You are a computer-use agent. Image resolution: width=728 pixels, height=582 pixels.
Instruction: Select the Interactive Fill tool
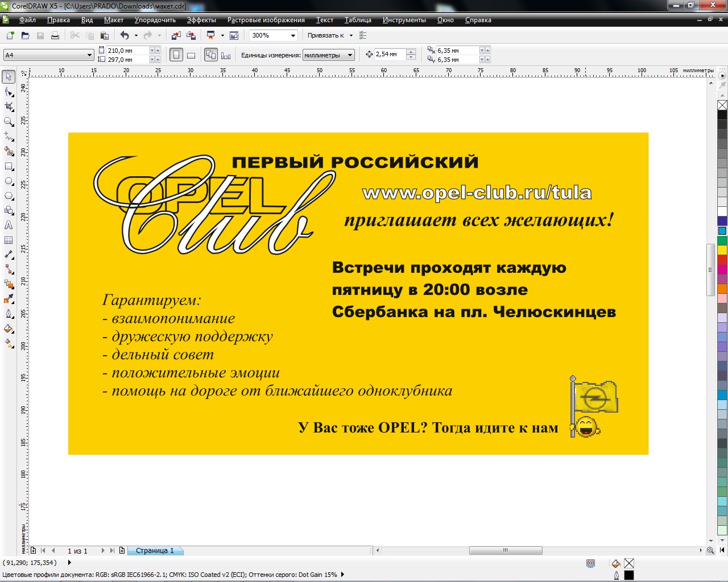pyautogui.click(x=9, y=343)
